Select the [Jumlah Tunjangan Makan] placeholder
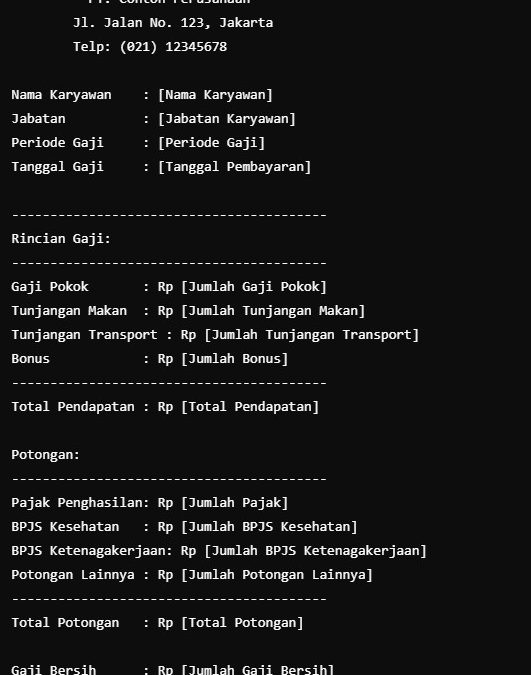 coord(273,311)
